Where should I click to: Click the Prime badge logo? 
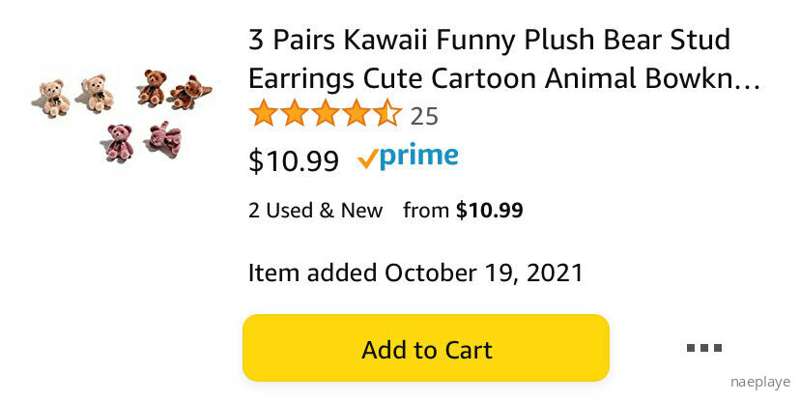(x=408, y=157)
